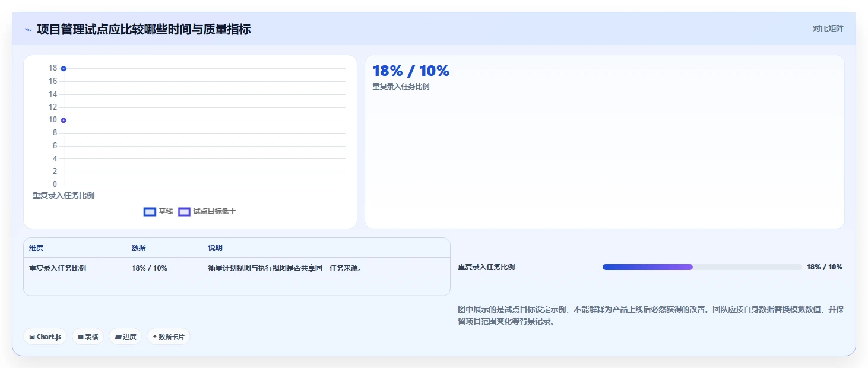The image size is (868, 368).
Task: Toggle the 基线 legend item
Action: pyautogui.click(x=159, y=211)
